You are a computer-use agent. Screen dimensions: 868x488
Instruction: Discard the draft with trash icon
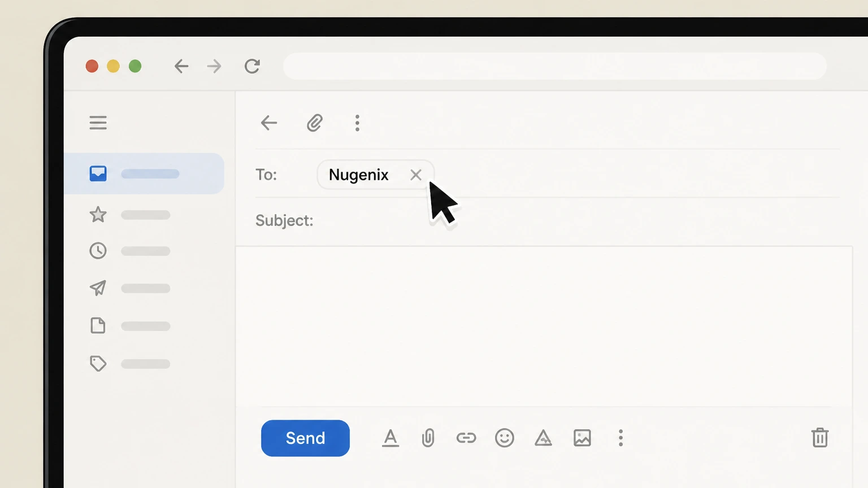tap(820, 438)
